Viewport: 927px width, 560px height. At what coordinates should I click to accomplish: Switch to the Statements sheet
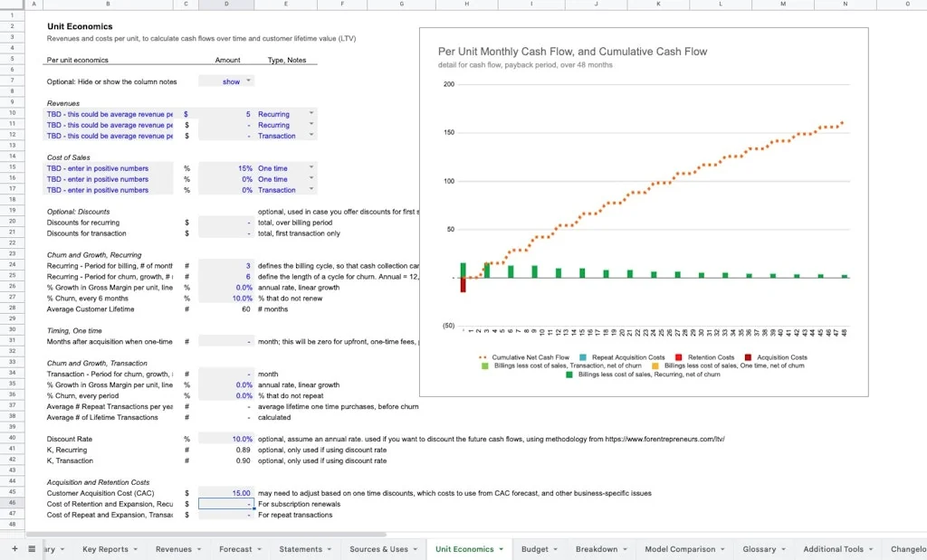tap(300, 548)
